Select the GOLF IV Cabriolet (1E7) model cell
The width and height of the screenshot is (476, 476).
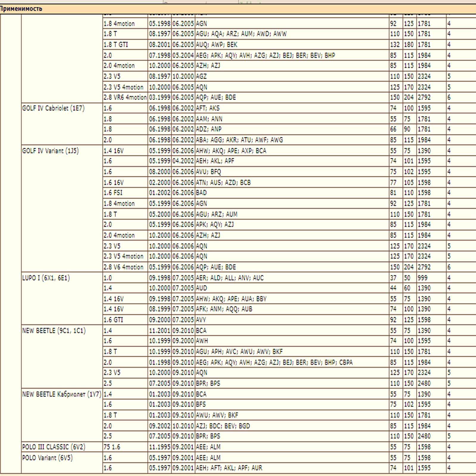[x=53, y=108]
